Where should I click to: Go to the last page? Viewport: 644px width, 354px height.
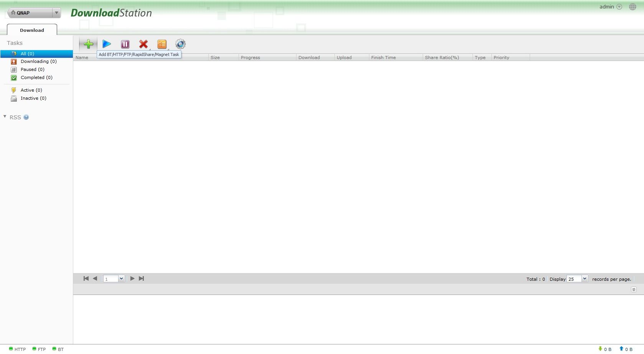tap(142, 278)
